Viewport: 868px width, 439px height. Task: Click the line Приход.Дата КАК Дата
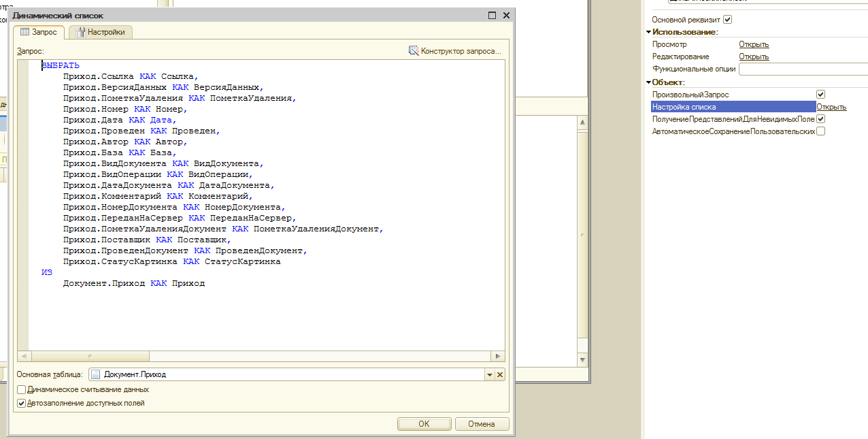click(x=120, y=120)
